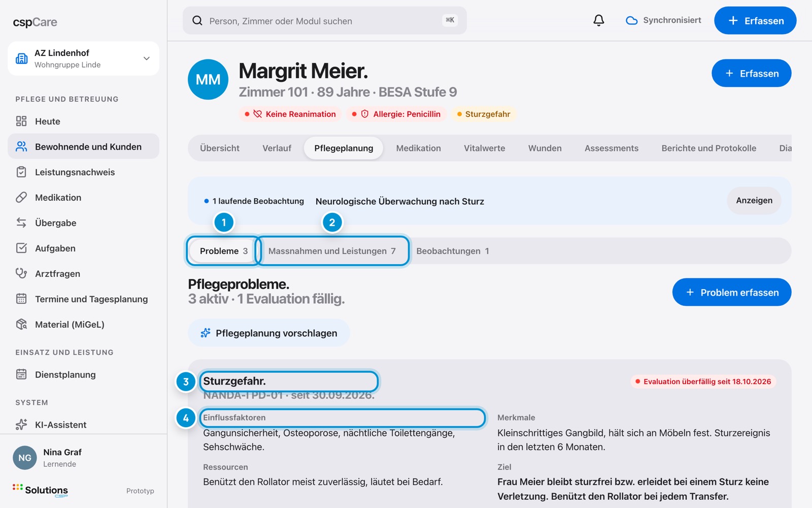812x508 pixels.
Task: Click Erfassen button beside Margrit Meier
Action: pyautogui.click(x=752, y=73)
